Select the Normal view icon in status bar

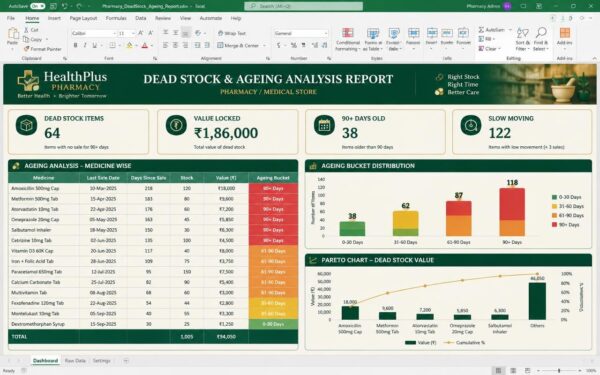[x=498, y=370]
